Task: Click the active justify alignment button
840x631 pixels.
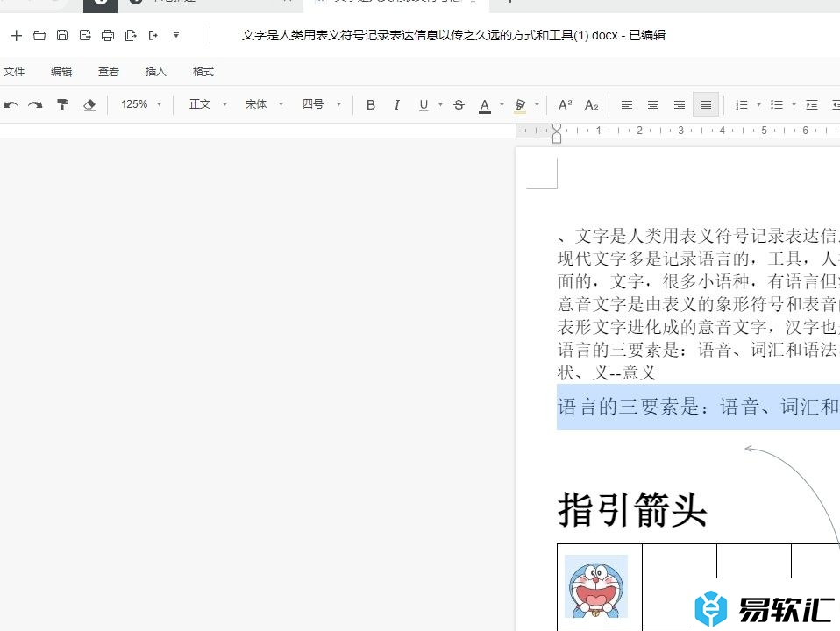Action: coord(706,104)
